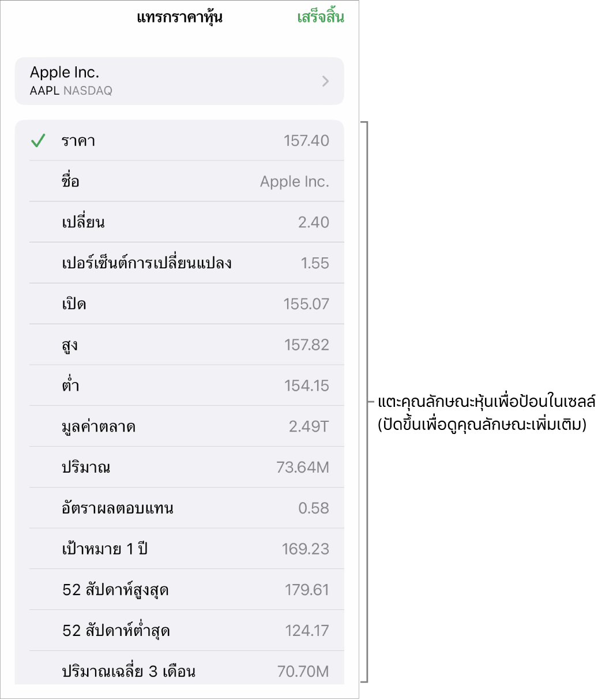Screen dimensions: 598x700
Task: Click the แทรกราคาหุ้น title
Action: (x=179, y=17)
